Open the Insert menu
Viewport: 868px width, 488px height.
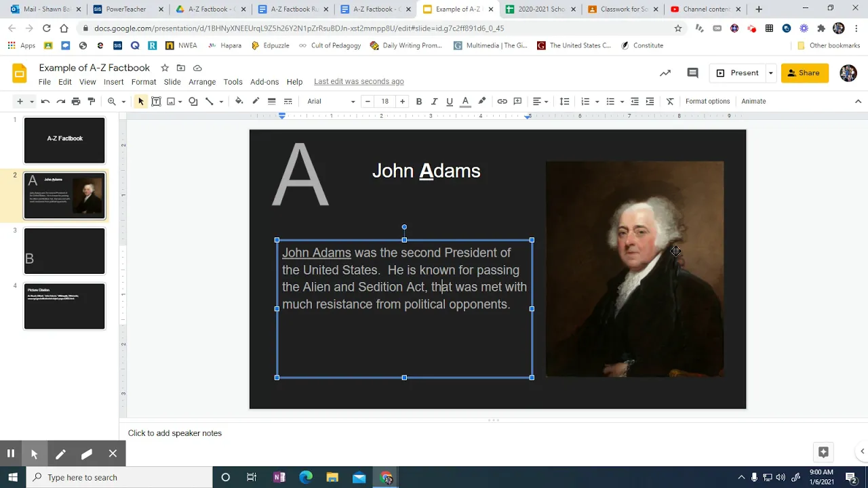[113, 82]
